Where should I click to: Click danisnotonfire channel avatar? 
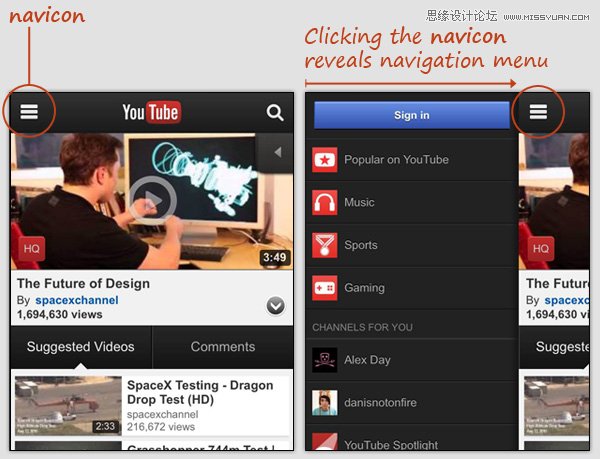click(x=325, y=403)
